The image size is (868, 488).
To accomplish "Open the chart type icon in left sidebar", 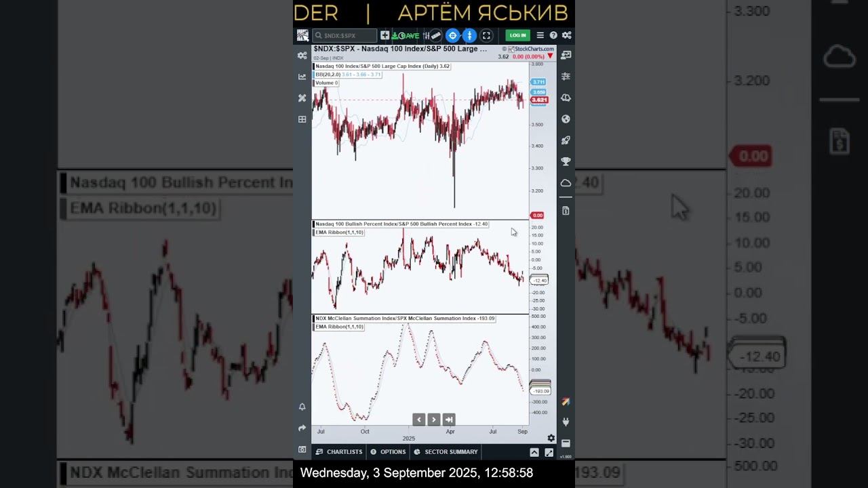I will click(x=302, y=77).
